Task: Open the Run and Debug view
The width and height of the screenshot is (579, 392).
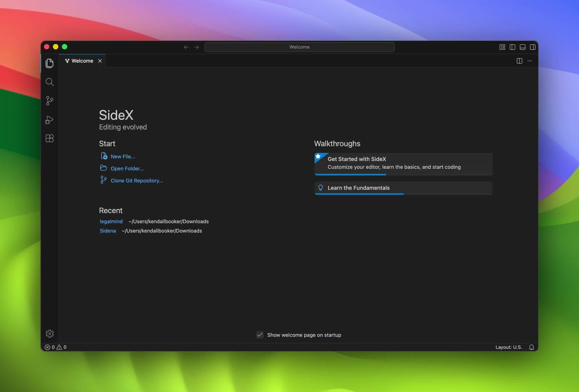Action: tap(49, 120)
